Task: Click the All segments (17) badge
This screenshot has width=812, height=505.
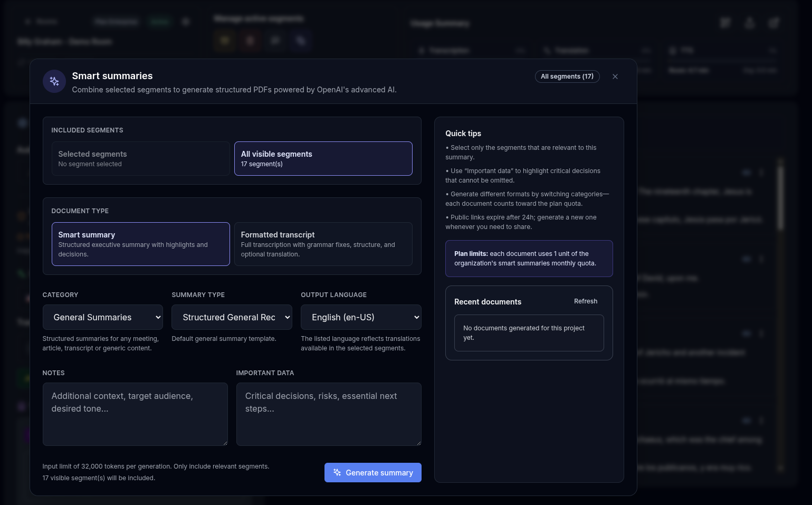Action: pos(567,77)
